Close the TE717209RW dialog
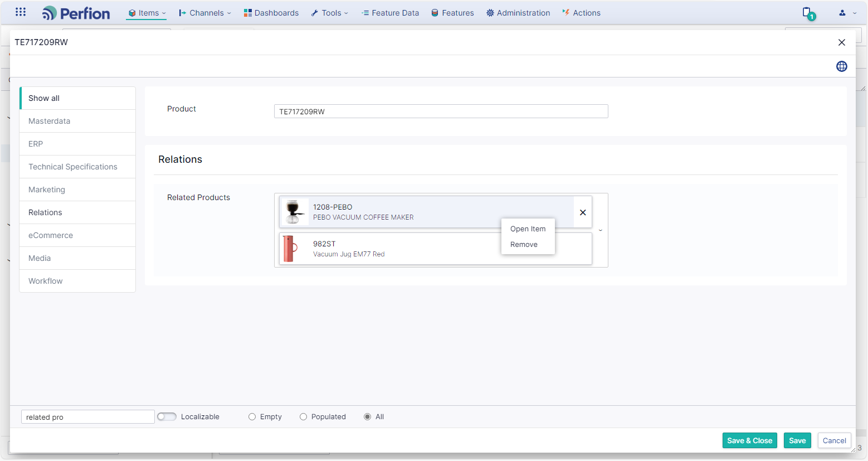The height and width of the screenshot is (461, 868). (842, 42)
